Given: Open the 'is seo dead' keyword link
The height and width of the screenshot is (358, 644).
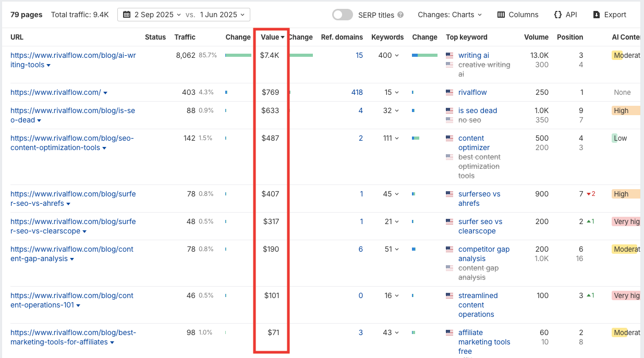Looking at the screenshot, I should click(x=477, y=110).
